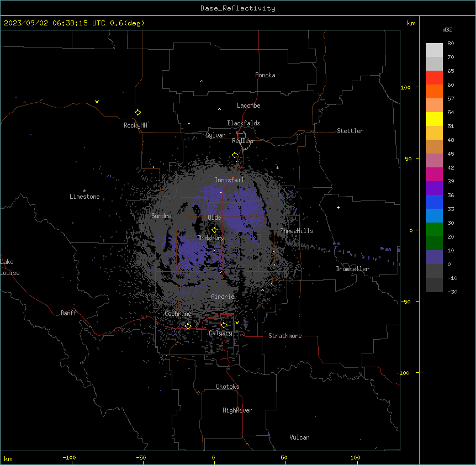Click the Lacombe city label
Image resolution: width=476 pixels, height=465 pixels.
(x=248, y=105)
